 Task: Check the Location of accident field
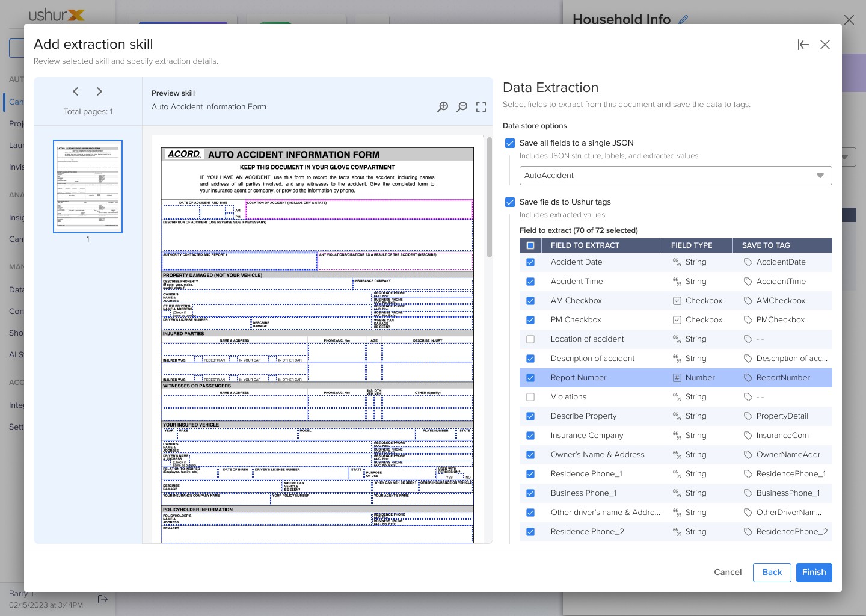coord(530,339)
